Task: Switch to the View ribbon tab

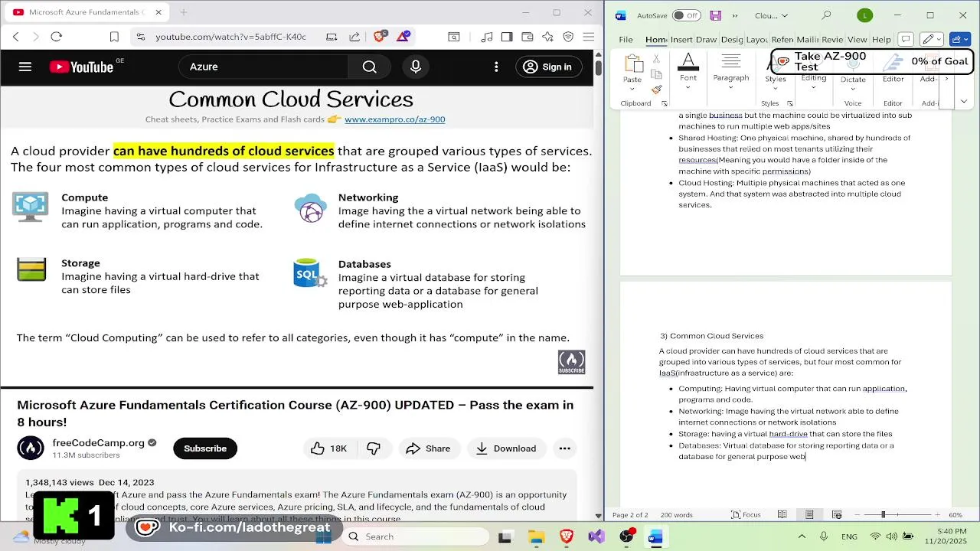Action: click(857, 40)
